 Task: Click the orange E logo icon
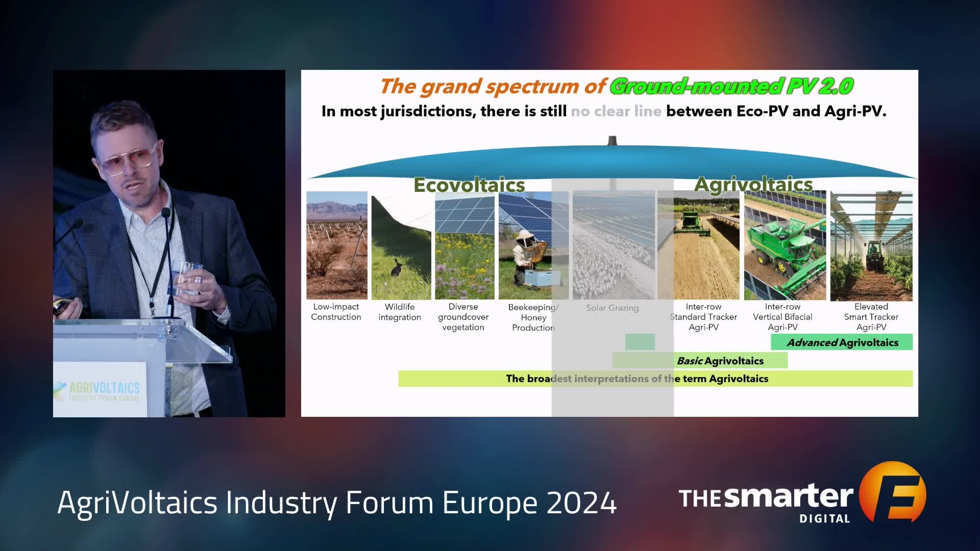[893, 492]
